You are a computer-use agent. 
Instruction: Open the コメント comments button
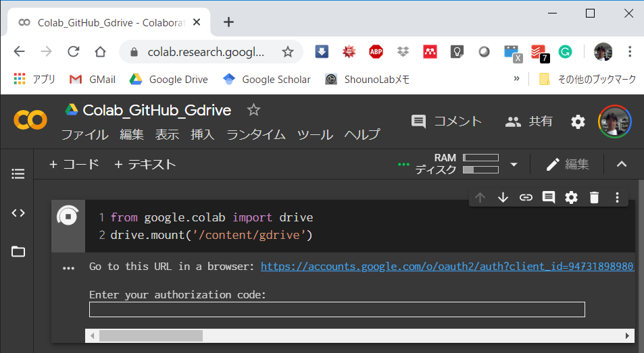point(447,121)
